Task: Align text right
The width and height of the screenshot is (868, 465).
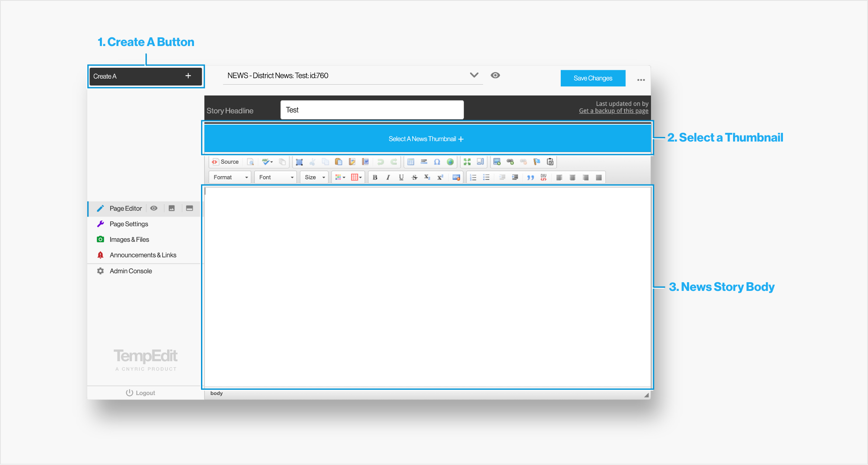Action: click(x=585, y=178)
